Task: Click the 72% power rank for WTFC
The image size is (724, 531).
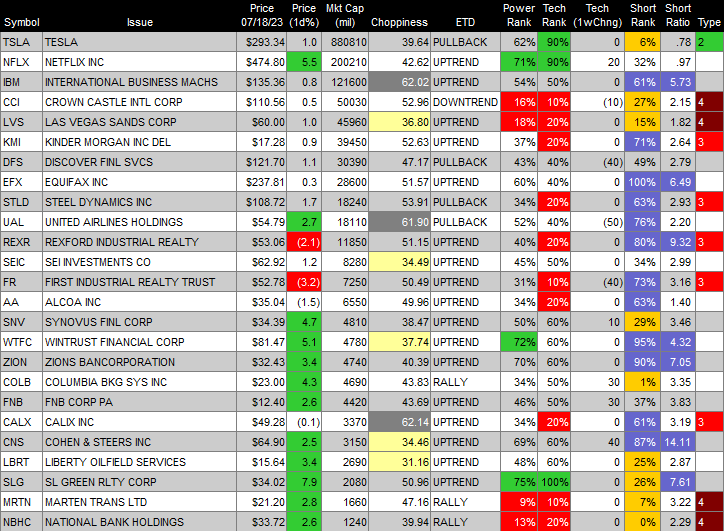Action: 519,342
